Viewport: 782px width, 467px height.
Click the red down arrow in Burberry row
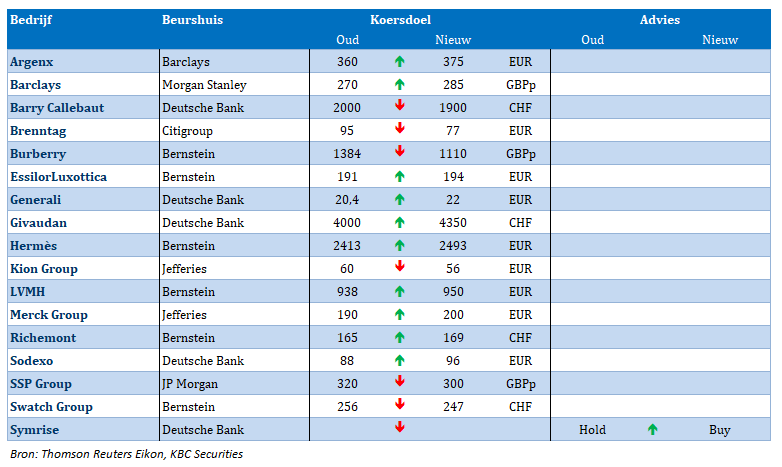[399, 151]
